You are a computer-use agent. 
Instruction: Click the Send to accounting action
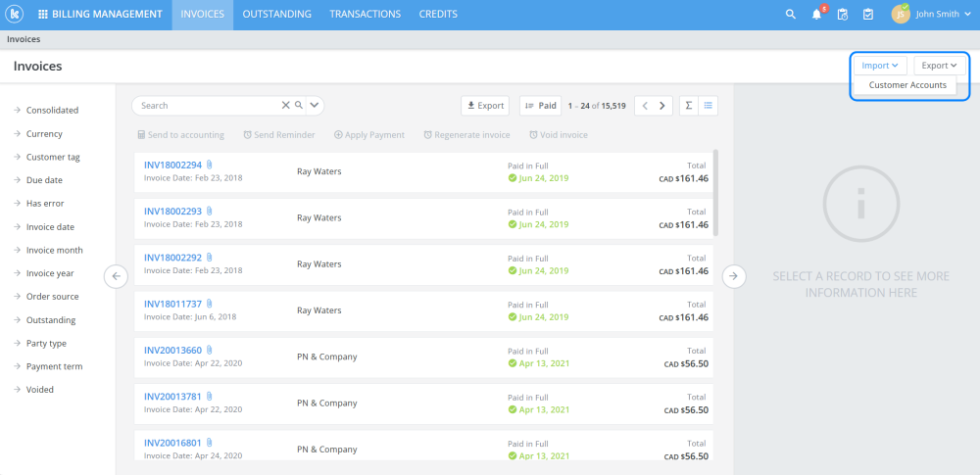click(180, 134)
